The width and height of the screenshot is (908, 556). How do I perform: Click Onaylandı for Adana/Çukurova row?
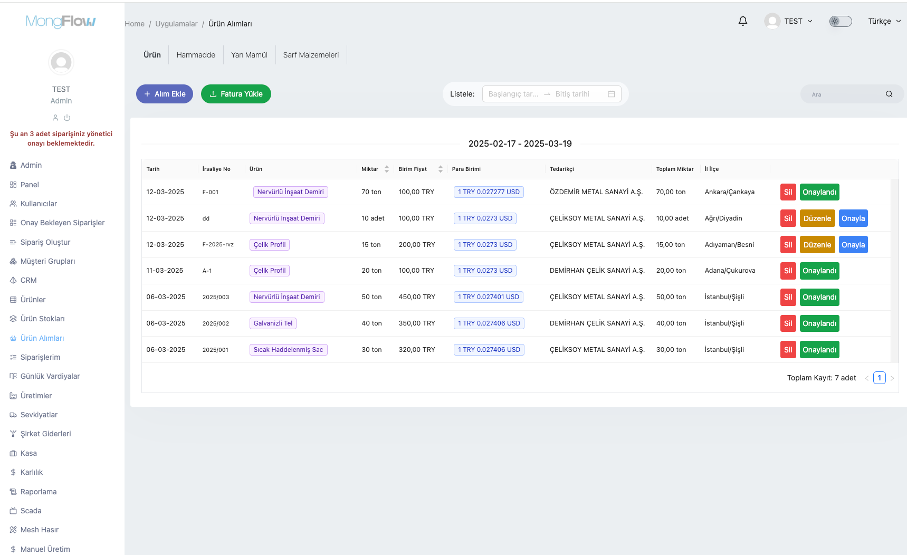[819, 271]
